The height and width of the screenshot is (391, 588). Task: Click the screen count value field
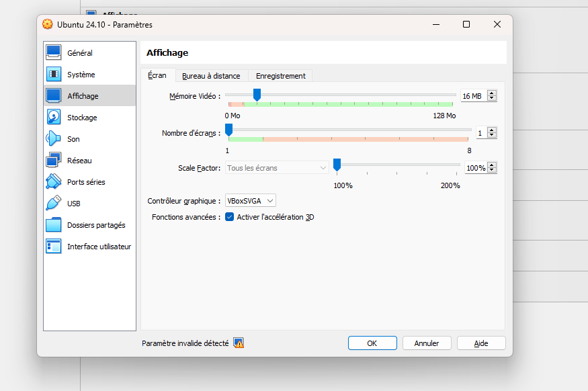click(x=482, y=133)
